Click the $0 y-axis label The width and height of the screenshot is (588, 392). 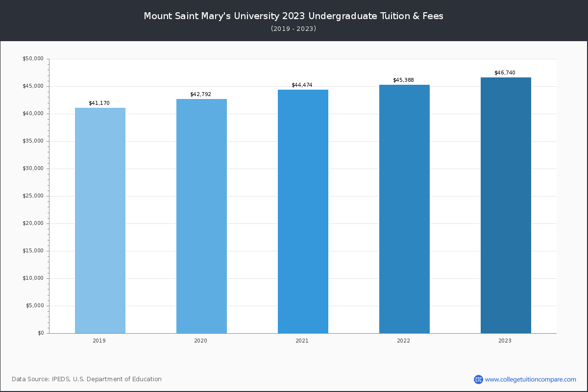click(41, 333)
